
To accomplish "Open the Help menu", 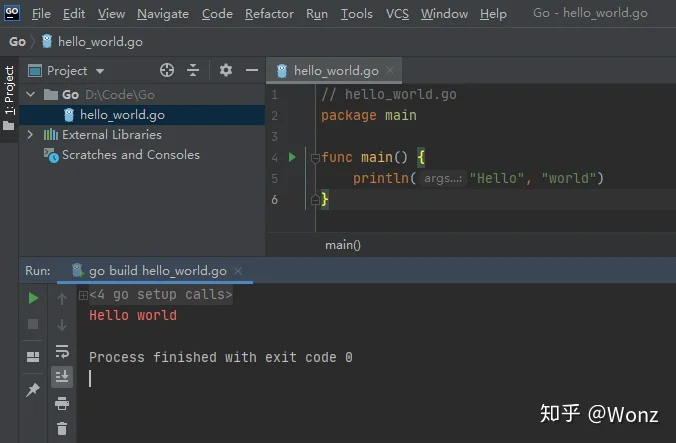I will click(493, 14).
